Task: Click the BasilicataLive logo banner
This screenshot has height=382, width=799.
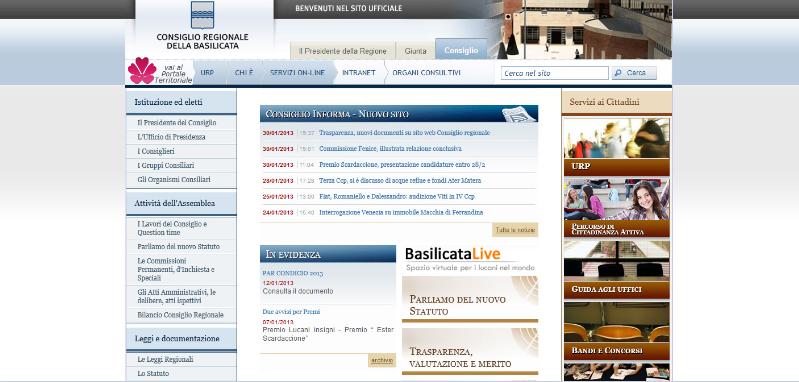Action: (x=469, y=259)
